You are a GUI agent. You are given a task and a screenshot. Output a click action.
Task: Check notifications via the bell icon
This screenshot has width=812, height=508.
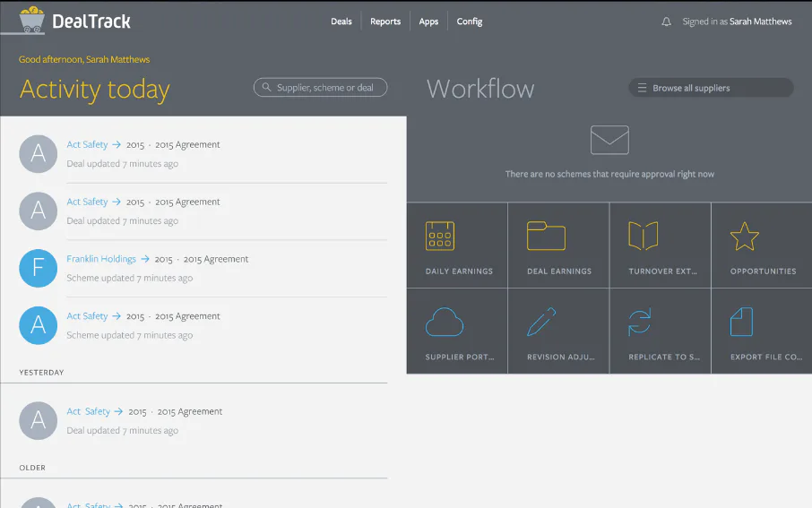[x=667, y=22]
